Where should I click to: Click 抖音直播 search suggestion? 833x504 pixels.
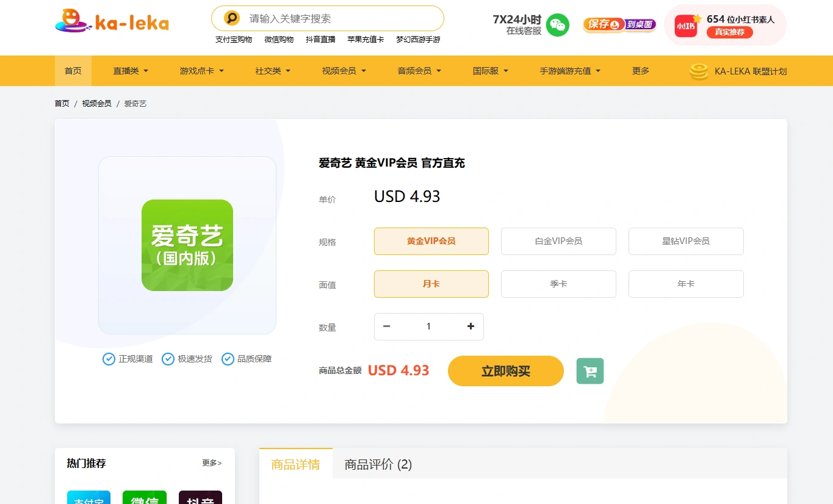(x=320, y=40)
